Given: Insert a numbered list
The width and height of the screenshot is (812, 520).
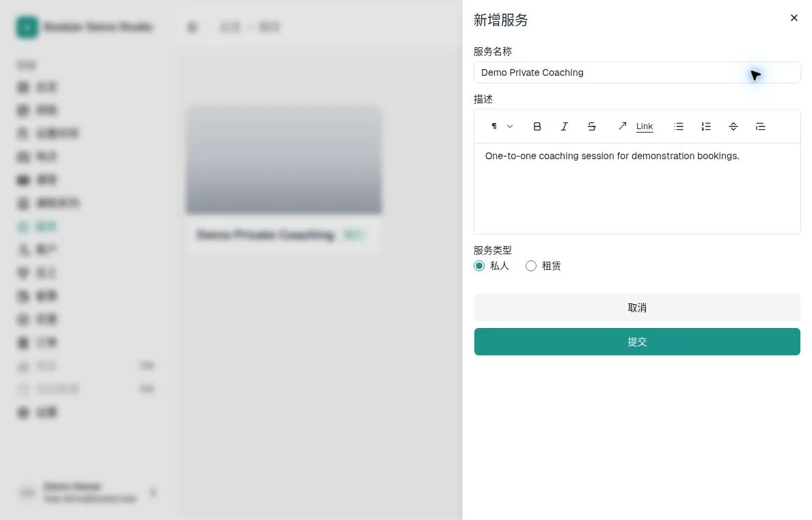Looking at the screenshot, I should tap(706, 126).
